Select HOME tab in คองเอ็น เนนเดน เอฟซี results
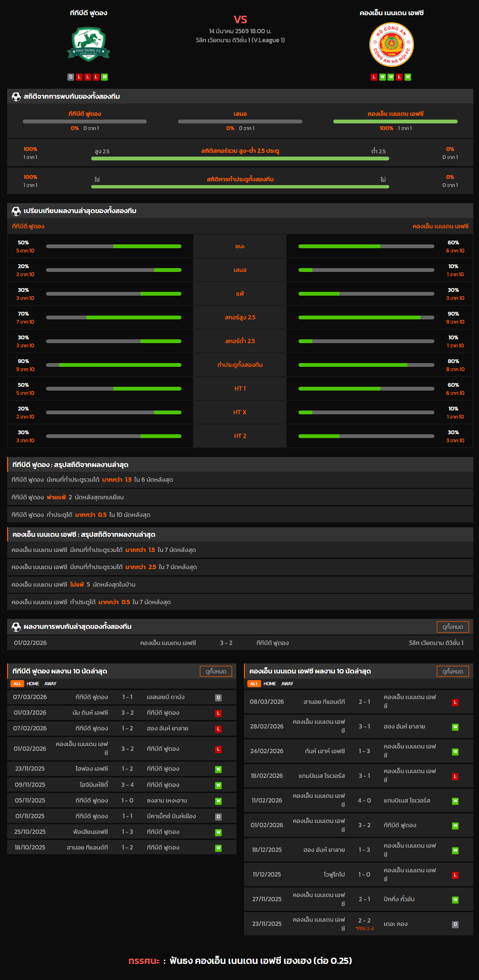The image size is (479, 980). coord(270,684)
